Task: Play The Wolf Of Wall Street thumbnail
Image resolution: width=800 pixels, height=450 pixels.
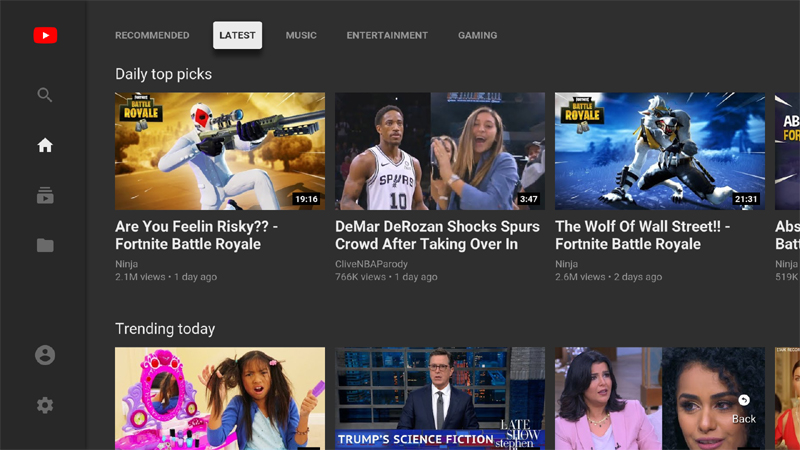Action: pos(660,151)
